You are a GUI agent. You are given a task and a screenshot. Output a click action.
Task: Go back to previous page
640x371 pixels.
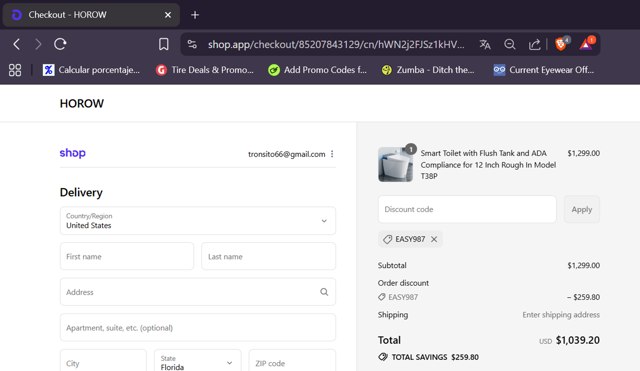coord(17,44)
